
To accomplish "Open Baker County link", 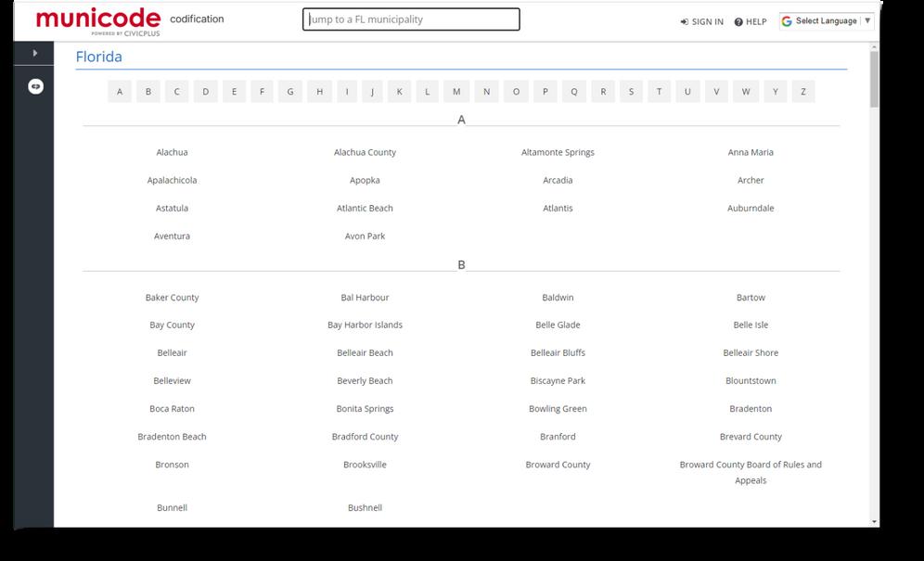I will coord(172,298).
